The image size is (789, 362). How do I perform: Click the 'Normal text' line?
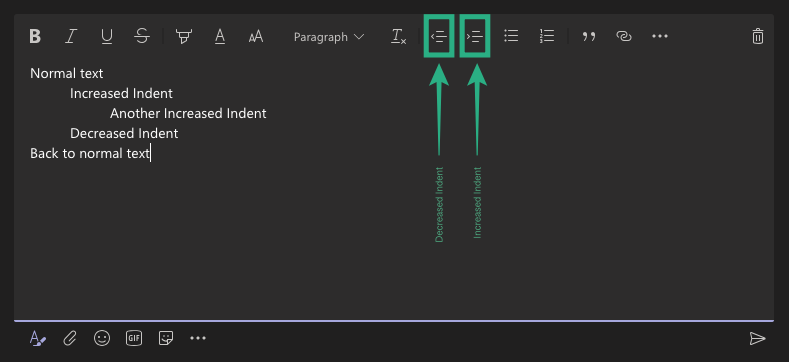click(x=66, y=74)
